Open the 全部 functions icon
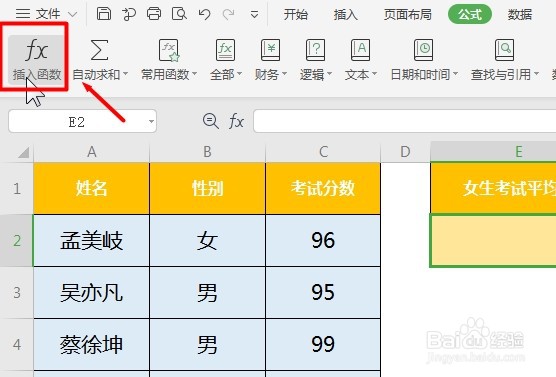556x377 pixels. (226, 50)
